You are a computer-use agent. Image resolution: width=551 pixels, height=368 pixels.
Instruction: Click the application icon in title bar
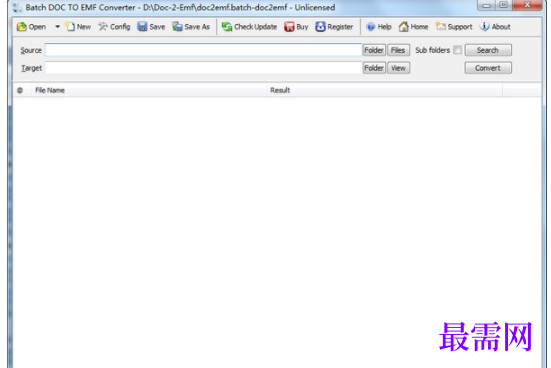click(17, 7)
